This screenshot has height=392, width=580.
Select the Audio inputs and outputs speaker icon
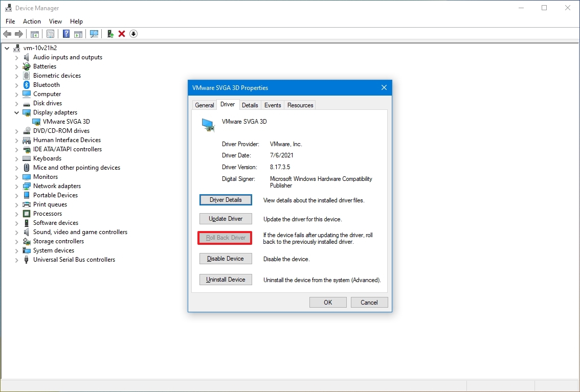(26, 57)
